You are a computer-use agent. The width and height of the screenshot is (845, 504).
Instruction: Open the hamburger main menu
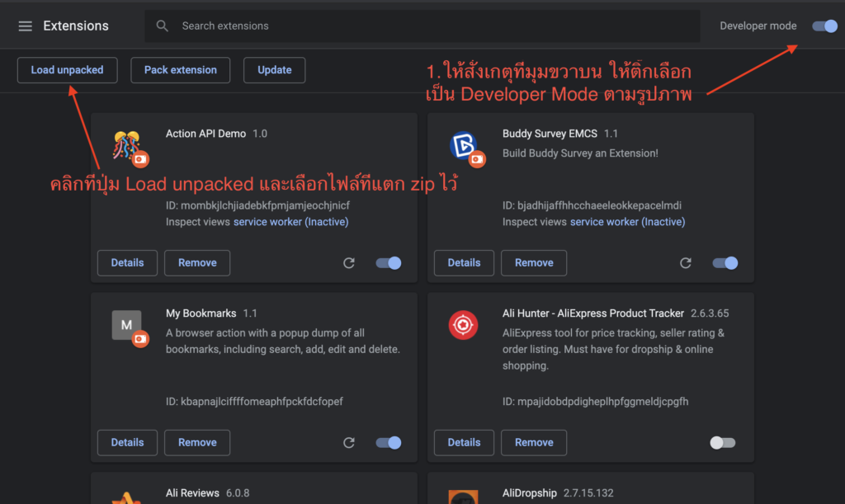click(25, 26)
